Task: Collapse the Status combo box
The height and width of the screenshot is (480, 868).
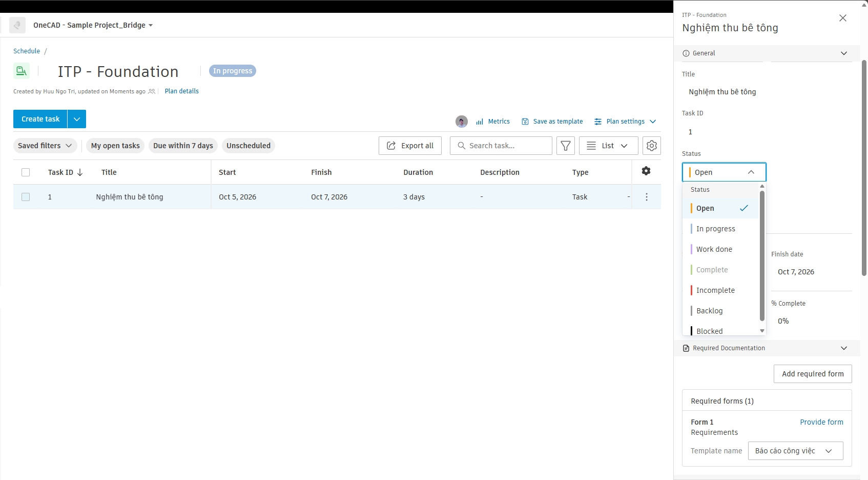Action: point(724,172)
